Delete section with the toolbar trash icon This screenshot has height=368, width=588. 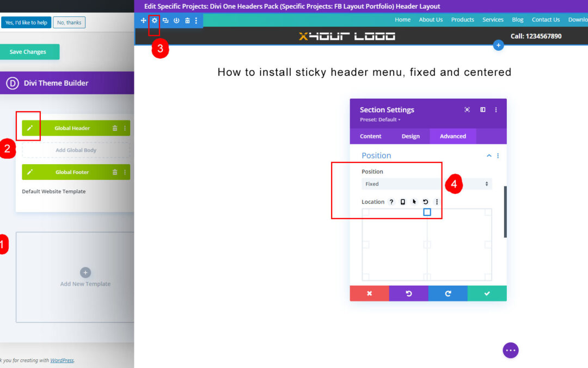point(187,20)
